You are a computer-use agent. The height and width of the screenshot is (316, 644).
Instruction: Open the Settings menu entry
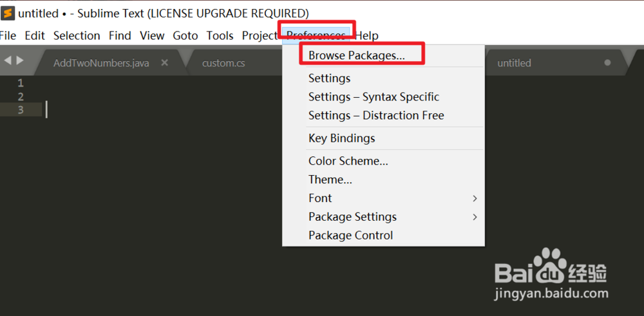[x=329, y=78]
